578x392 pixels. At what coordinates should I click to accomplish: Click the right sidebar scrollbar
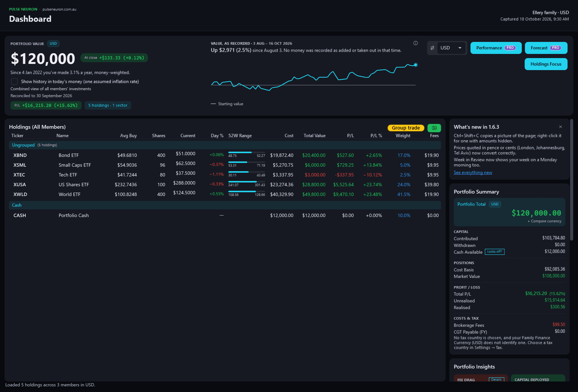tap(572, 180)
